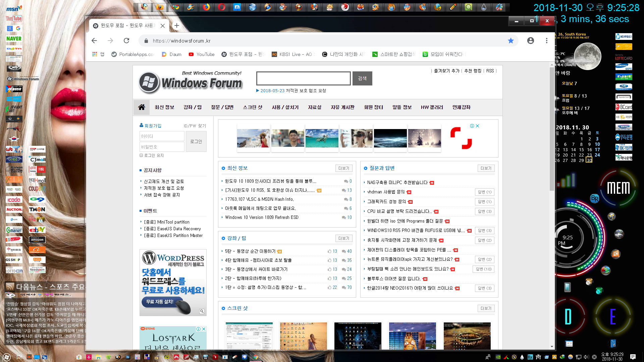Viewport: 644px width, 362px height.
Task: Launch Firefox from top dock
Action: tap(206, 7)
